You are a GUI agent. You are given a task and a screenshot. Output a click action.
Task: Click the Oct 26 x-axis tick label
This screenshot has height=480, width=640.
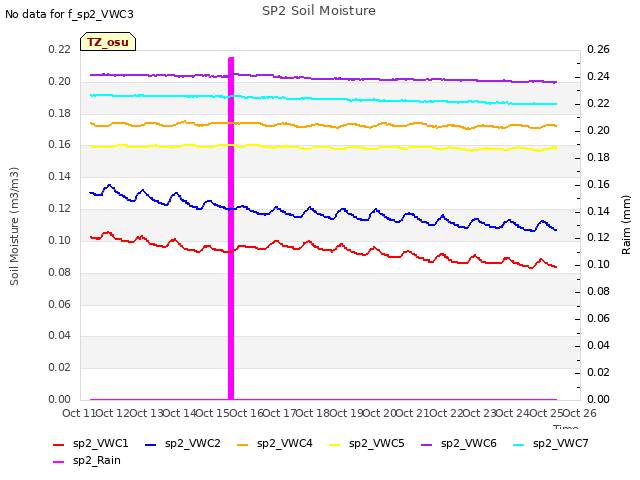pos(579,413)
